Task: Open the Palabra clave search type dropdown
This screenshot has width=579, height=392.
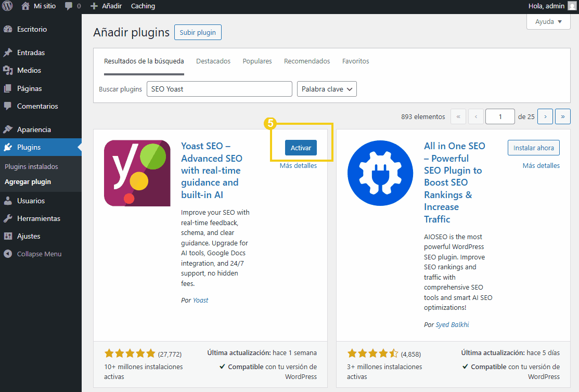Action: point(327,89)
